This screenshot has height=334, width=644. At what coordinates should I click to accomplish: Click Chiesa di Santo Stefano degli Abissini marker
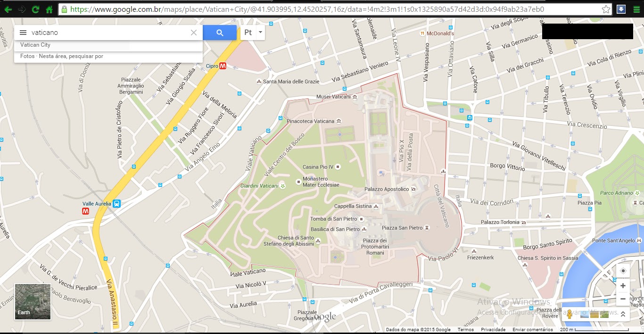(318, 241)
